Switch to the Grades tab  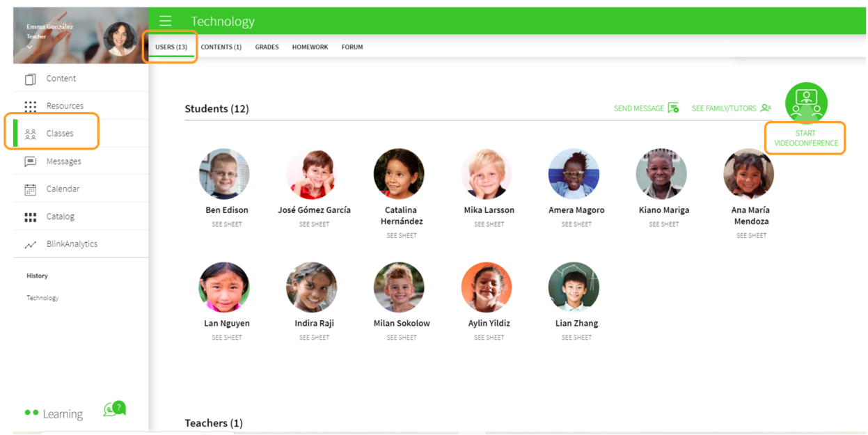(267, 47)
